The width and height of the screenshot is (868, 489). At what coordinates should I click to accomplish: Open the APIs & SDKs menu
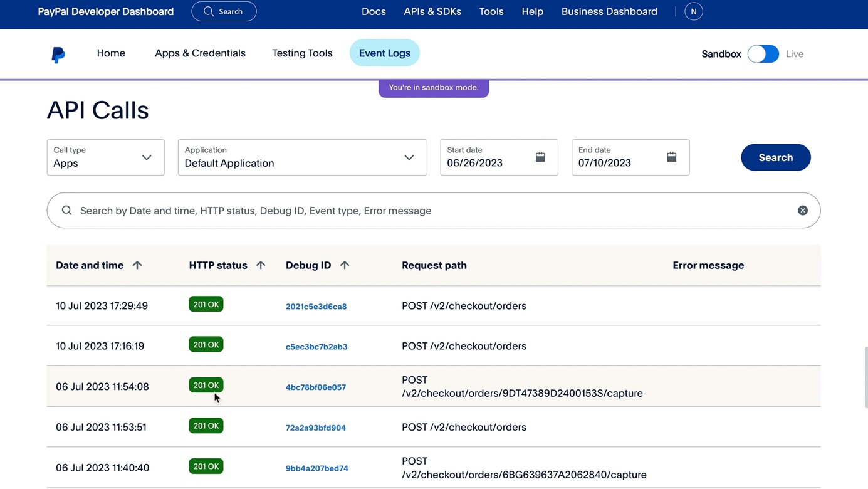432,11
